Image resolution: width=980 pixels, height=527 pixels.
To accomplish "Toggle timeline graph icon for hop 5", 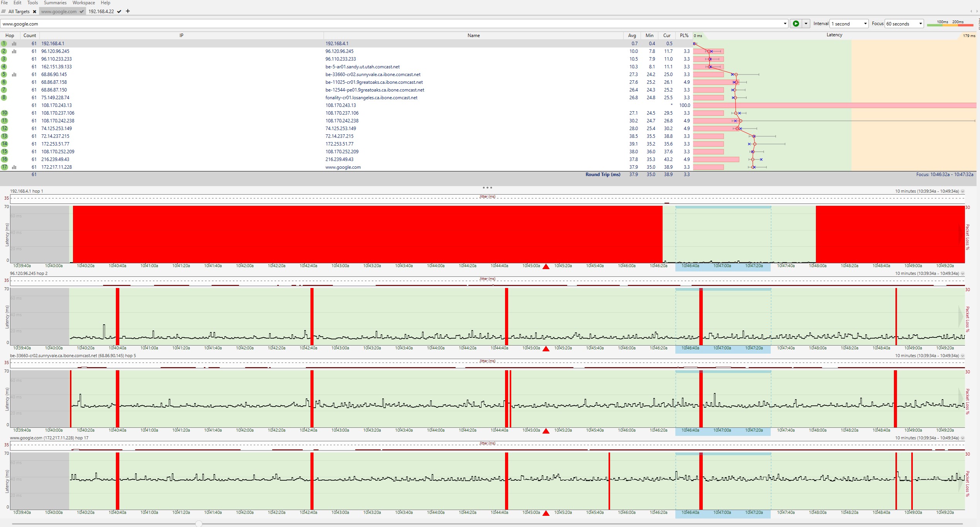I will 14,75.
